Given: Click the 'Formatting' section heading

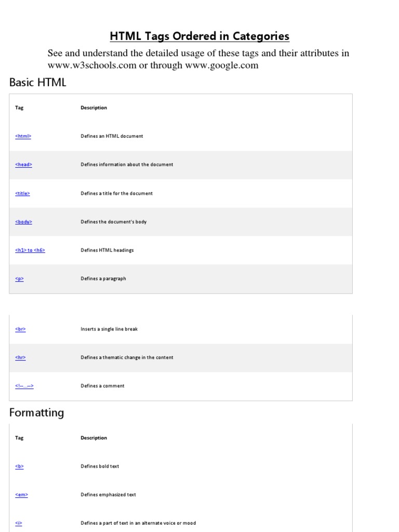Looking at the screenshot, I should [37, 413].
